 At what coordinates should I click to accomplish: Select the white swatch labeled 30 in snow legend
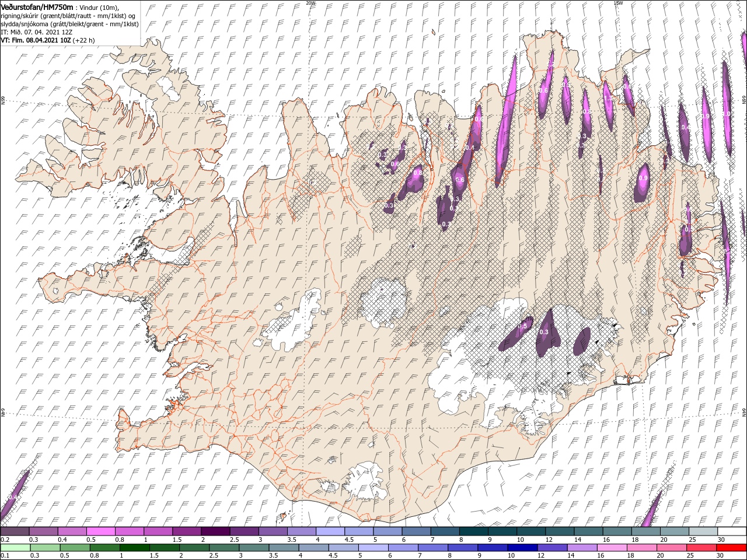click(732, 531)
